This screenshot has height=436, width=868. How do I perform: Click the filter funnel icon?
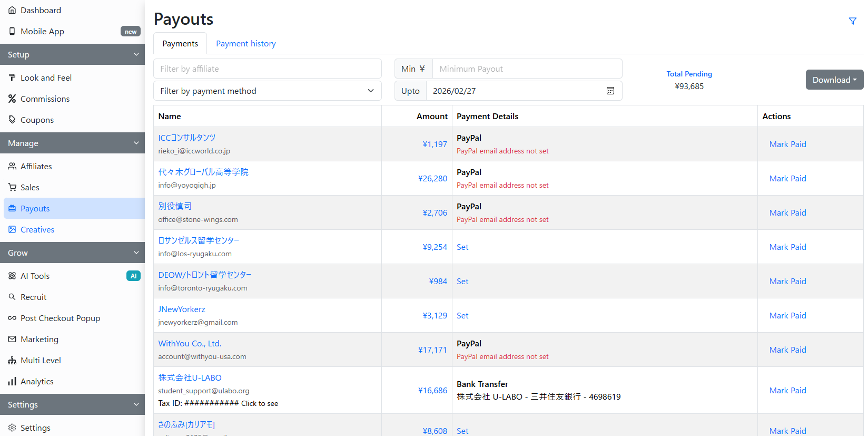852,21
